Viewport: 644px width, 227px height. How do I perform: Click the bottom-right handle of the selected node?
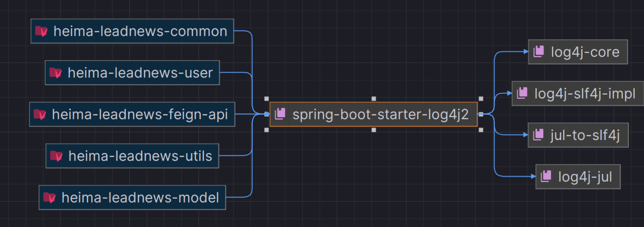(481, 130)
